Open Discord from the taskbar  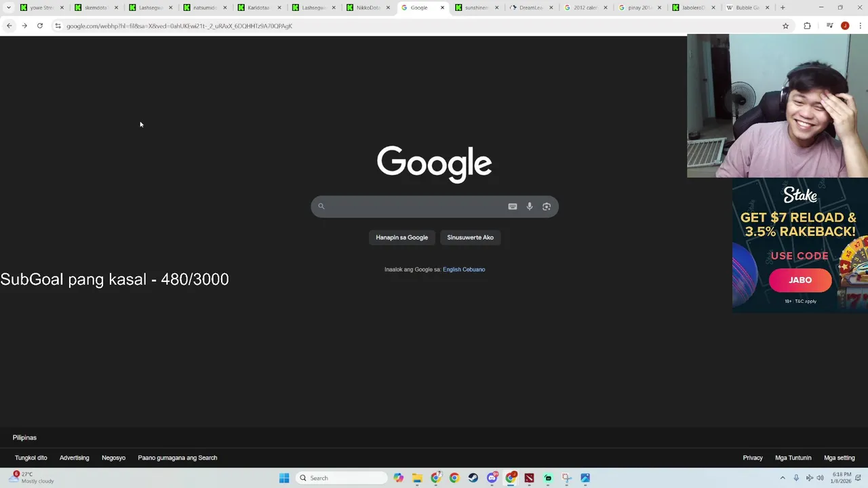click(x=492, y=478)
